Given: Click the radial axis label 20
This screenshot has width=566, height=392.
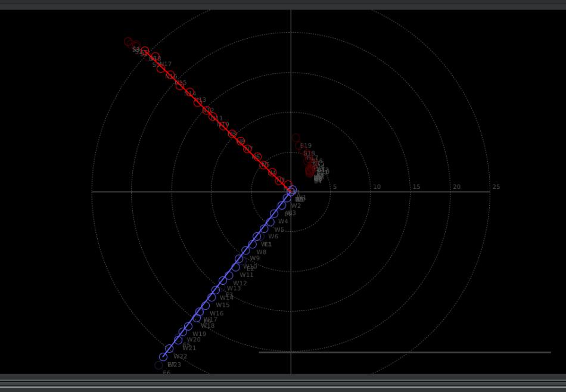Looking at the screenshot, I should (456, 187).
